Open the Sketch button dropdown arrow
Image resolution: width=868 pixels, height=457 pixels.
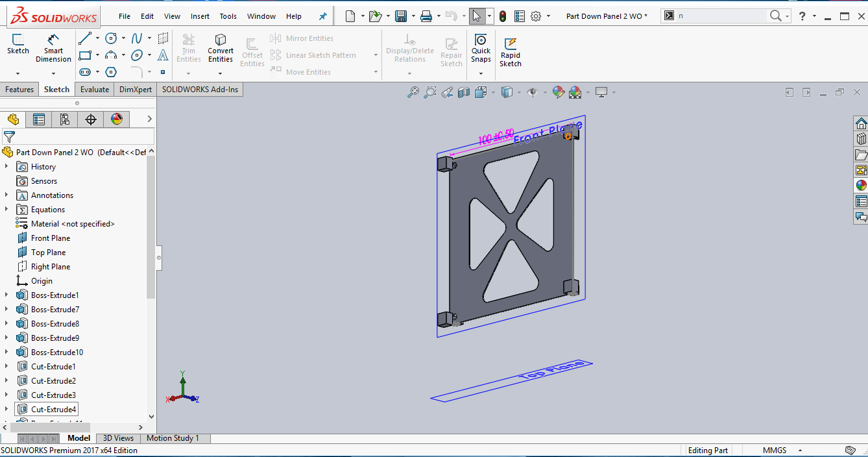coord(18,73)
